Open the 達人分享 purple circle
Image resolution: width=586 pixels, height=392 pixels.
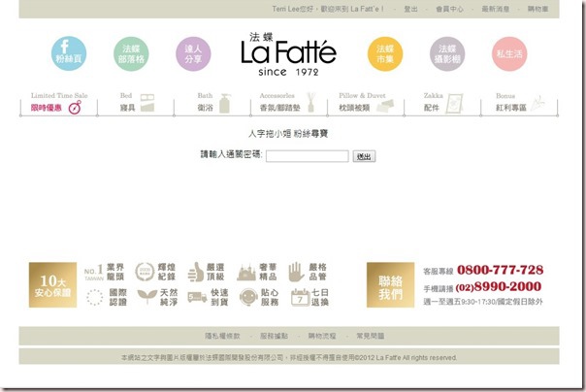[193, 53]
